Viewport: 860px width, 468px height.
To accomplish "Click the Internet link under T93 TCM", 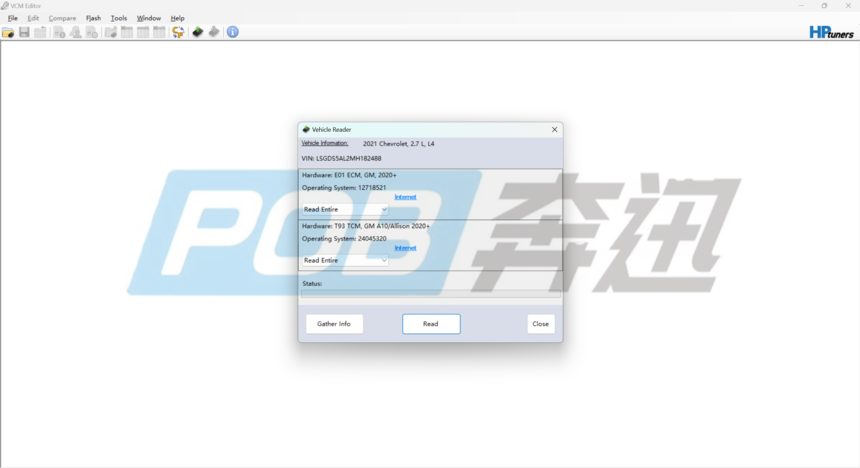I will (405, 248).
